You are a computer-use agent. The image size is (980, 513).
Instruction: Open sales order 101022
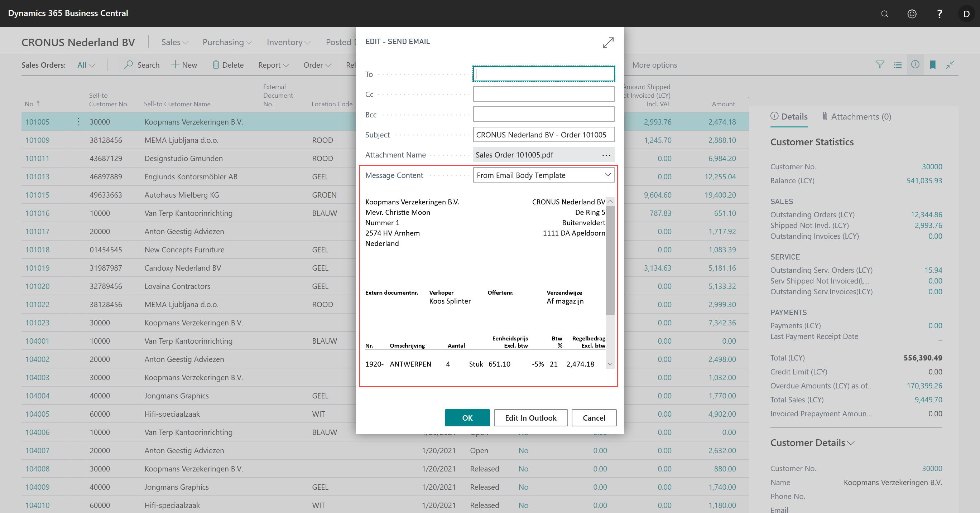[x=37, y=305]
